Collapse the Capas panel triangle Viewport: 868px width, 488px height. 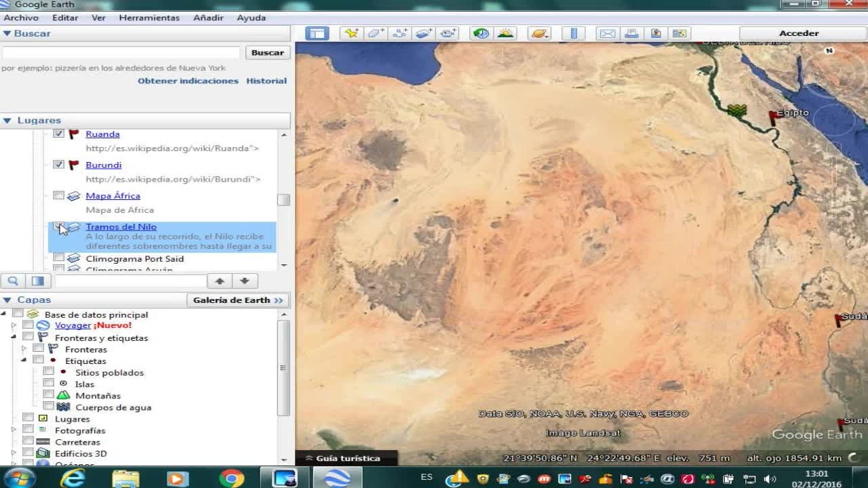[7, 300]
